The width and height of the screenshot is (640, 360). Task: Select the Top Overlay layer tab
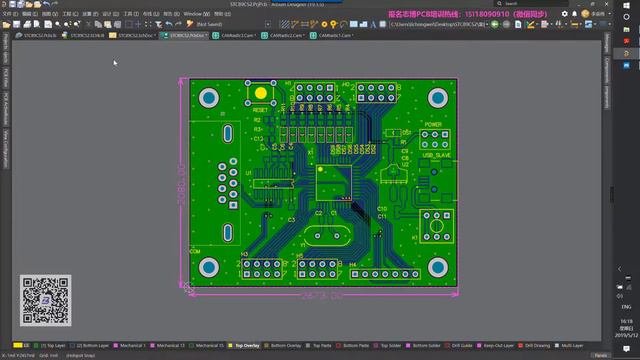click(244, 346)
